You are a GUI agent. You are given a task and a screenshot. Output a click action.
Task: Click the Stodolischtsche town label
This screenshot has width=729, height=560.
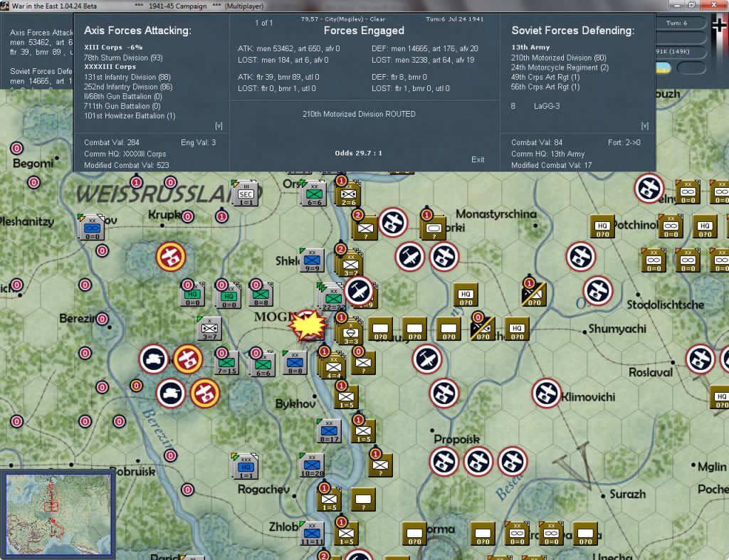click(666, 305)
